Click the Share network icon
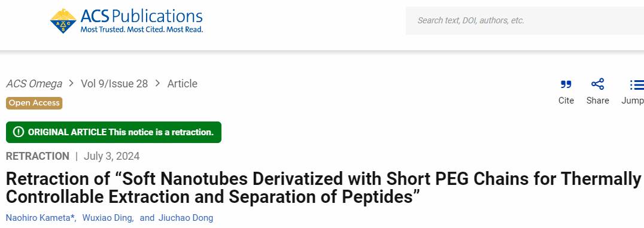 point(597,84)
